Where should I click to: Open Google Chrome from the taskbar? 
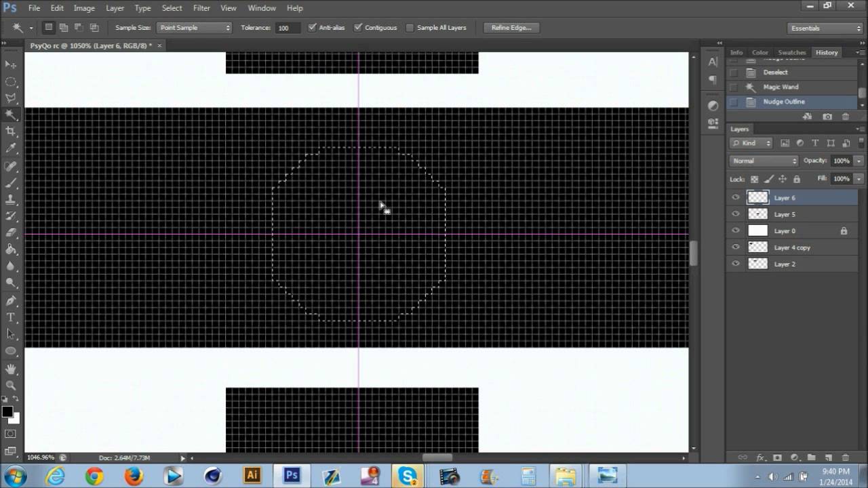coord(94,476)
